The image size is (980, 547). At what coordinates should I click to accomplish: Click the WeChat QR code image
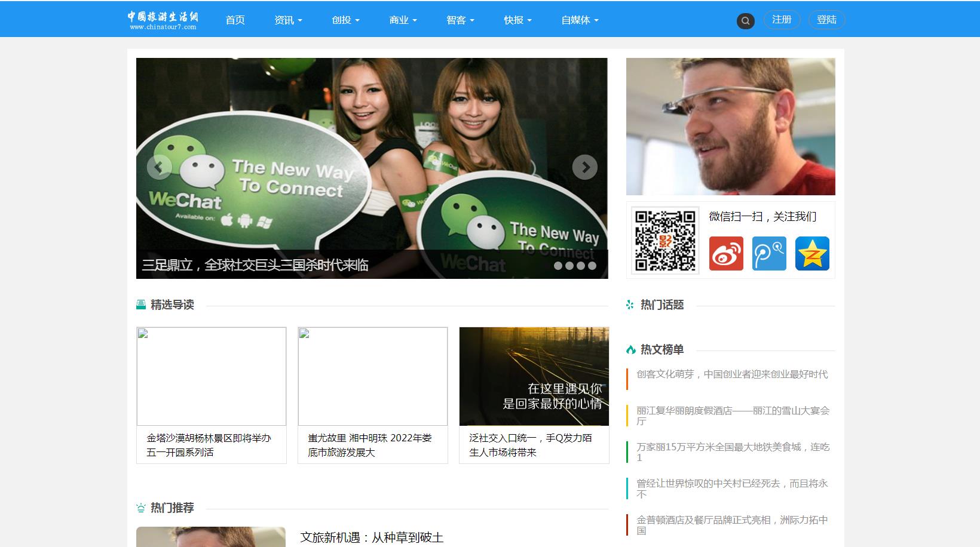click(x=665, y=241)
